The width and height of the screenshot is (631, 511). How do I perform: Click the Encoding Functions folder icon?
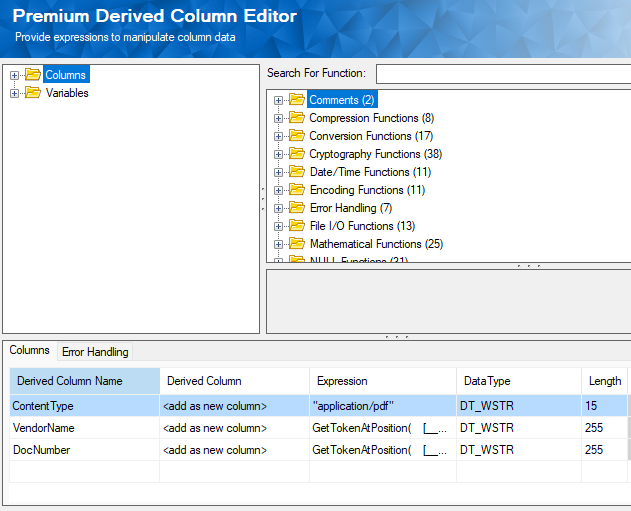[297, 190]
